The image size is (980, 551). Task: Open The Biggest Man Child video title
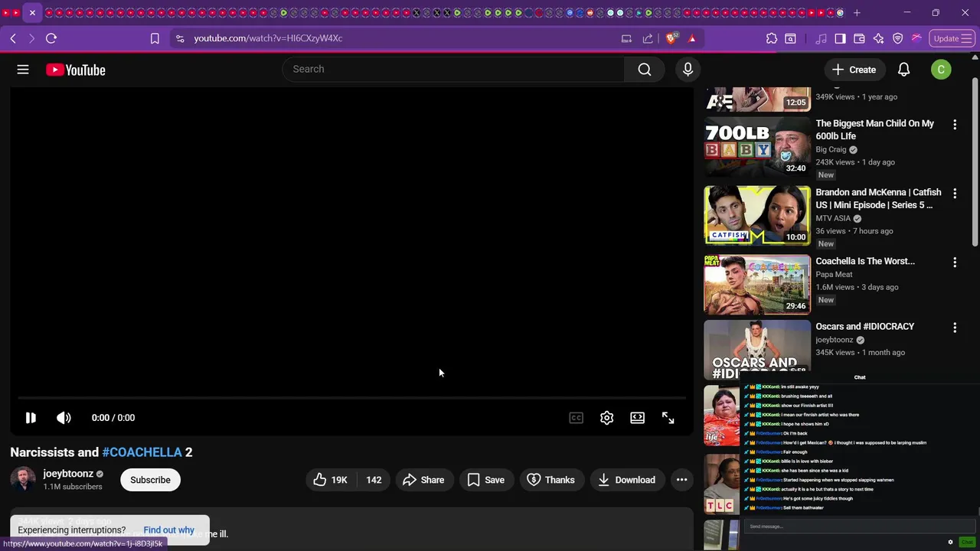875,129
